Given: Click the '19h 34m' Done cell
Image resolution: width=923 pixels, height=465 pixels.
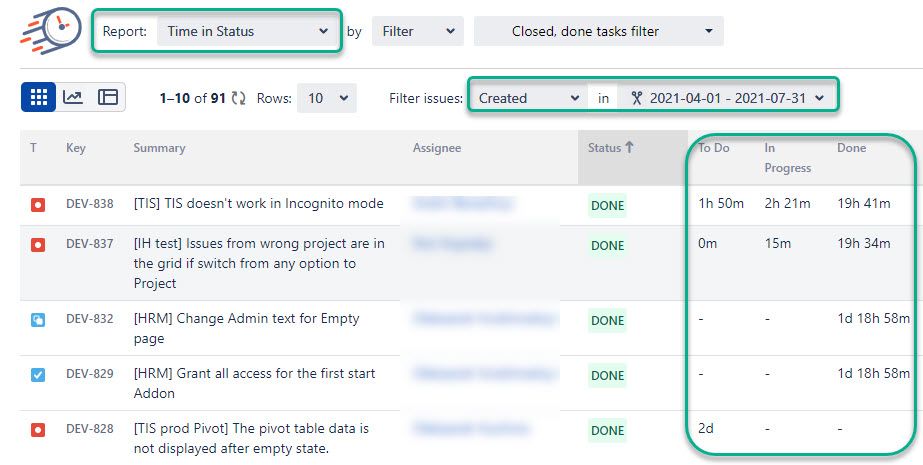Looking at the screenshot, I should (864, 244).
